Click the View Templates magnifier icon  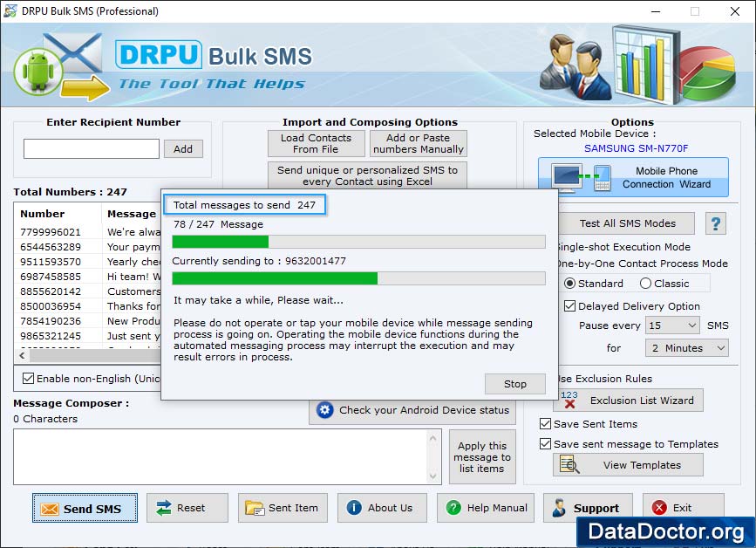coord(569,464)
